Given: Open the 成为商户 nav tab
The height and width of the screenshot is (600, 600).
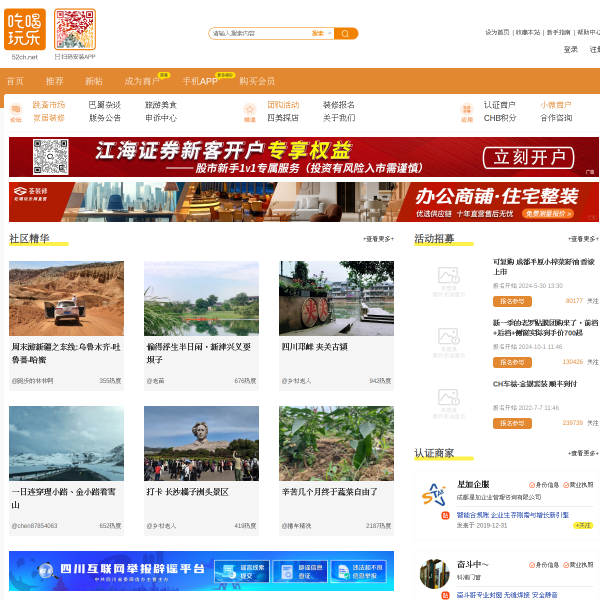Looking at the screenshot, I should click(x=142, y=81).
